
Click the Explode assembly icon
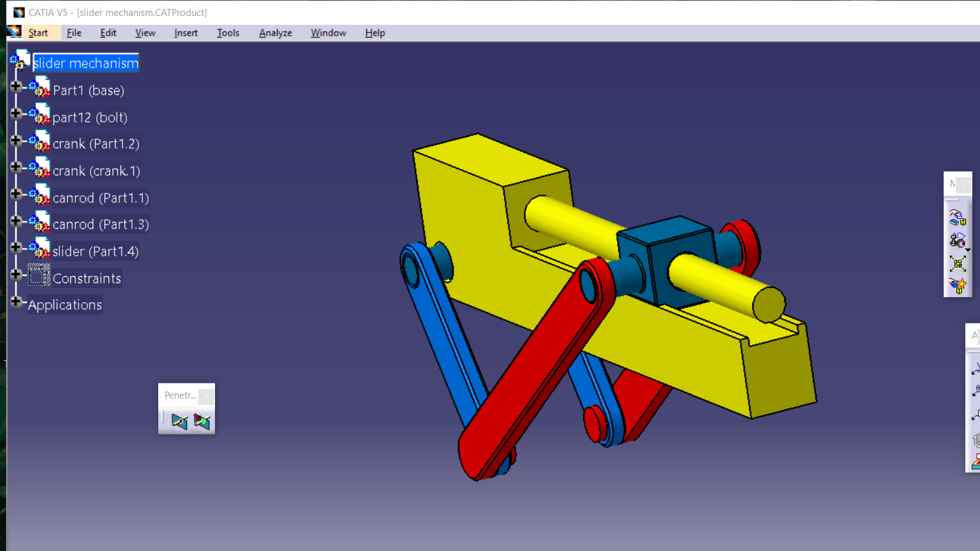(957, 263)
